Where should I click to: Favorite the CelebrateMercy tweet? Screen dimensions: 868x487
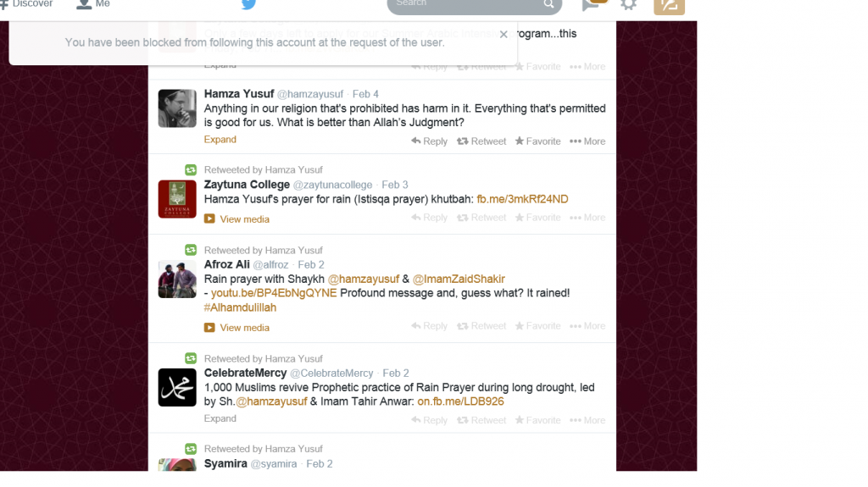[x=538, y=421]
